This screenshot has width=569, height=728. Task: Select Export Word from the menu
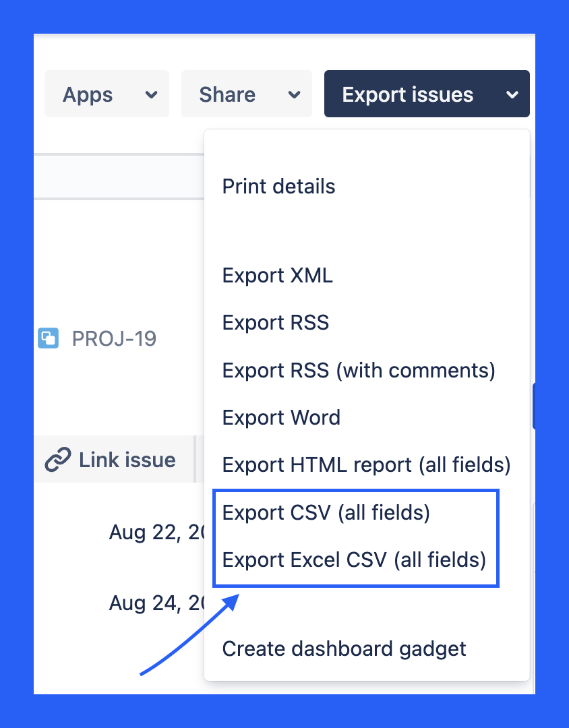coord(281,417)
